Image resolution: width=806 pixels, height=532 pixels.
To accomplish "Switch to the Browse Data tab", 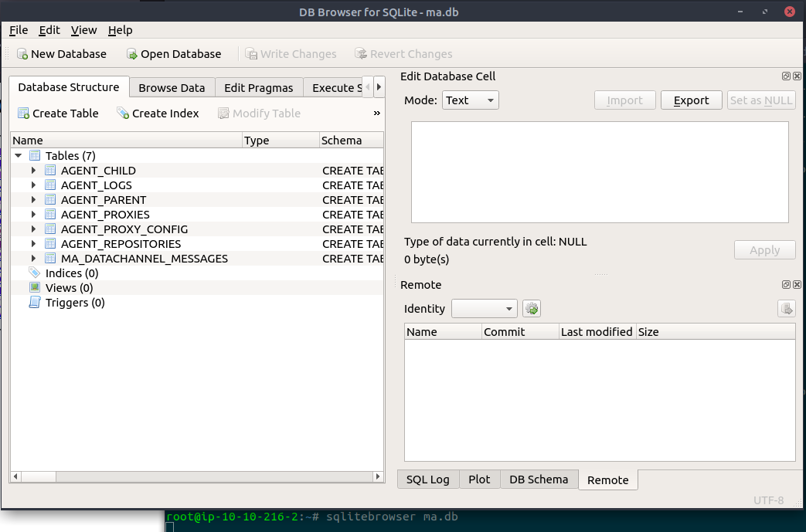I will point(172,88).
